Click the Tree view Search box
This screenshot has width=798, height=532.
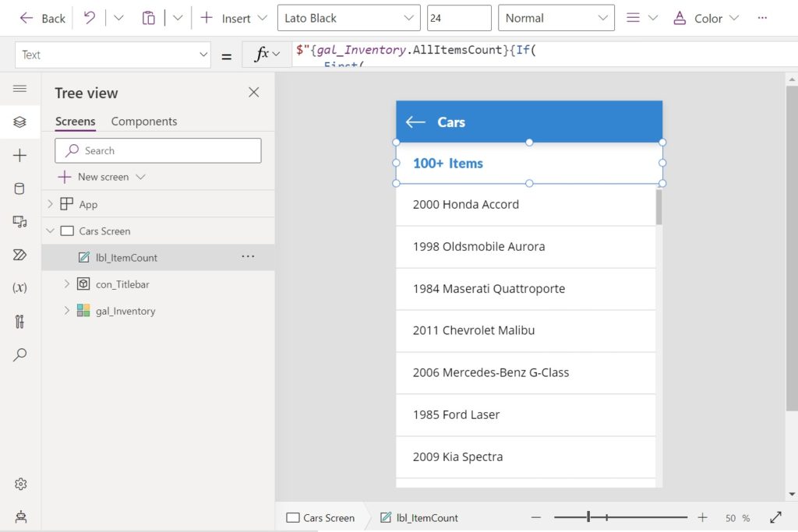click(x=158, y=150)
